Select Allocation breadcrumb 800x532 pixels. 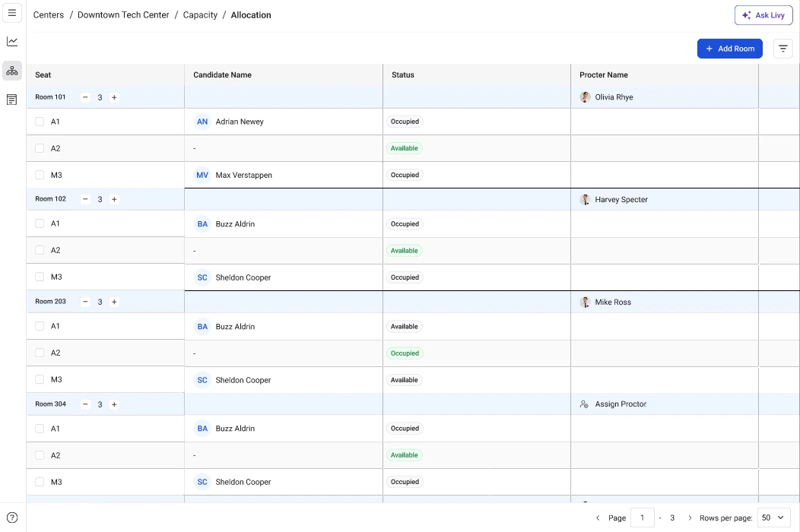(251, 14)
